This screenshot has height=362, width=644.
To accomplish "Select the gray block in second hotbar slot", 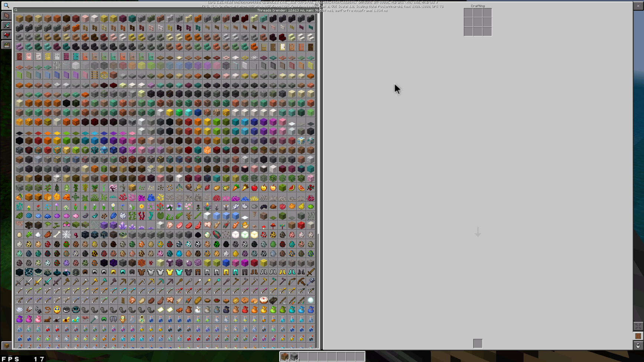I will click(x=294, y=356).
